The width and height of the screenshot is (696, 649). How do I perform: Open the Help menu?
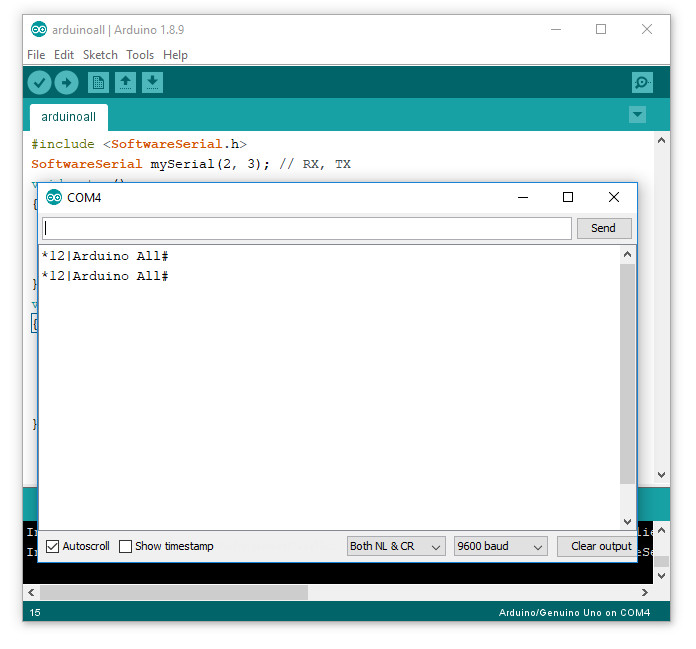[175, 55]
